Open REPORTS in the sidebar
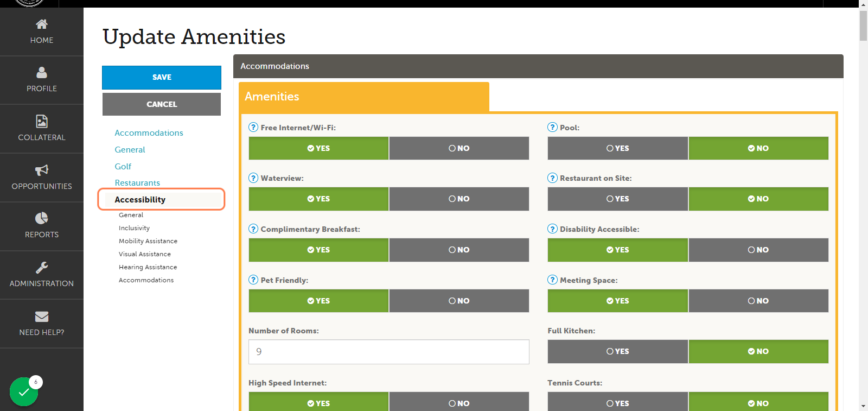868x411 pixels. pos(42,226)
